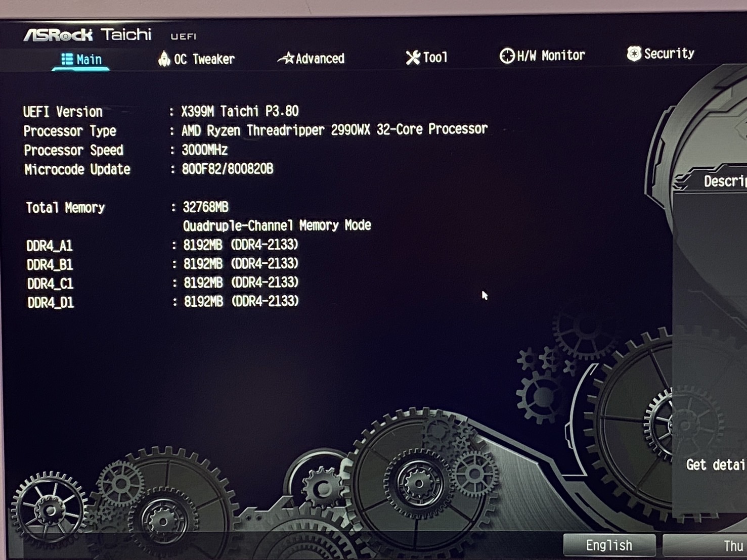Open the Advanced tab
The width and height of the screenshot is (747, 560).
[x=311, y=59]
